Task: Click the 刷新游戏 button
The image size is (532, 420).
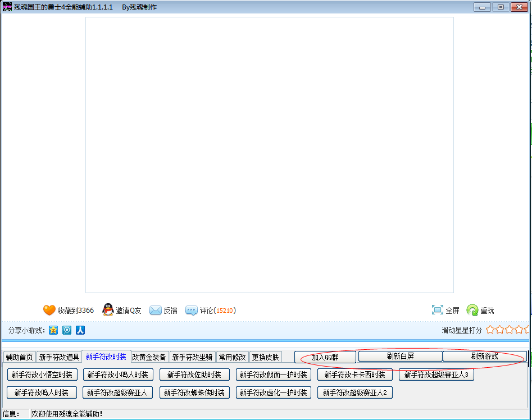Action: 484,356
